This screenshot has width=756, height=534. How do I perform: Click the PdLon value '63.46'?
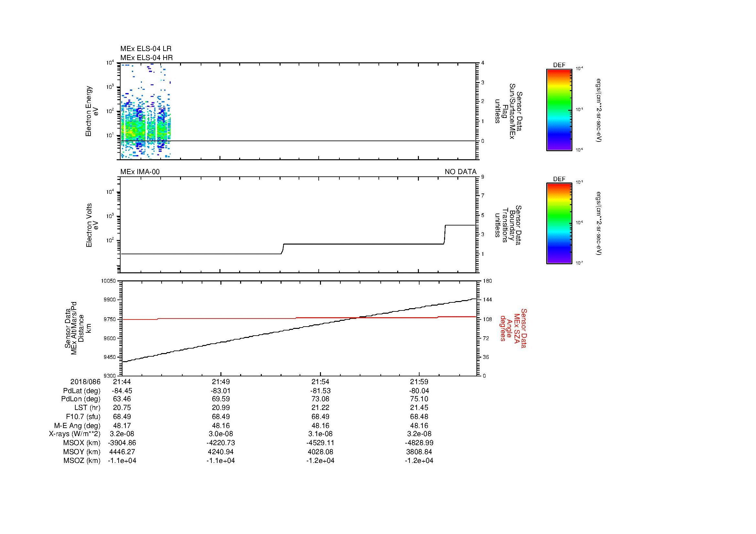[x=122, y=399]
